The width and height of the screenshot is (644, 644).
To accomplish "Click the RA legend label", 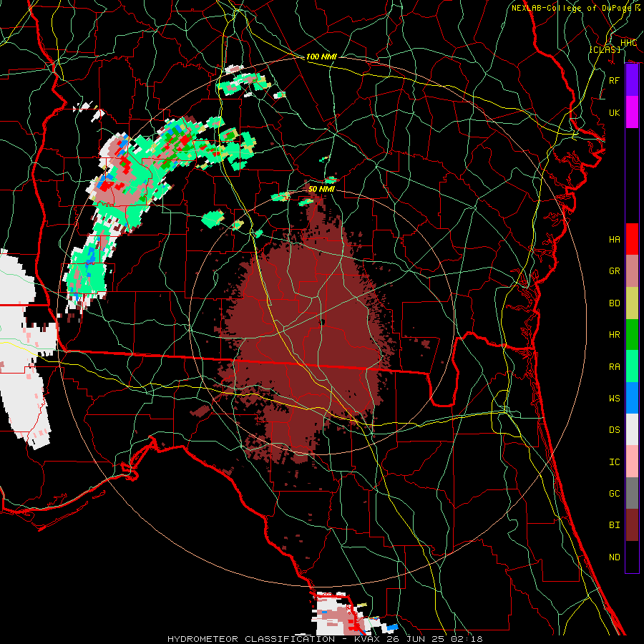I will 614,367.
